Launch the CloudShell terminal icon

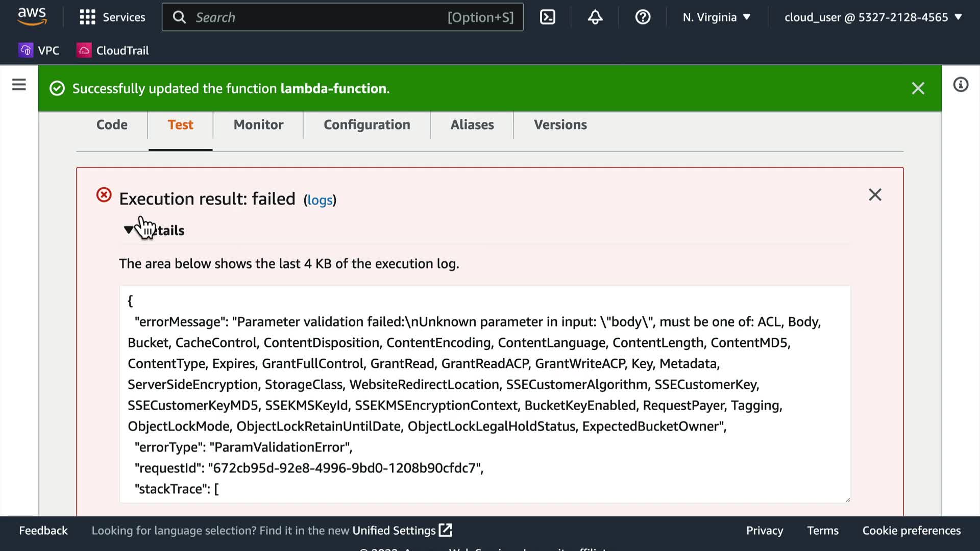(x=547, y=17)
